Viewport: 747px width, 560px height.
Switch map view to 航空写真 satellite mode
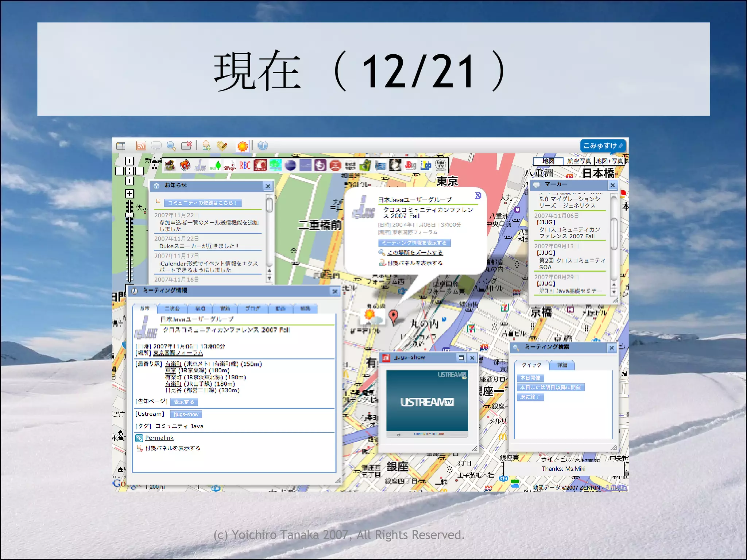click(x=579, y=161)
